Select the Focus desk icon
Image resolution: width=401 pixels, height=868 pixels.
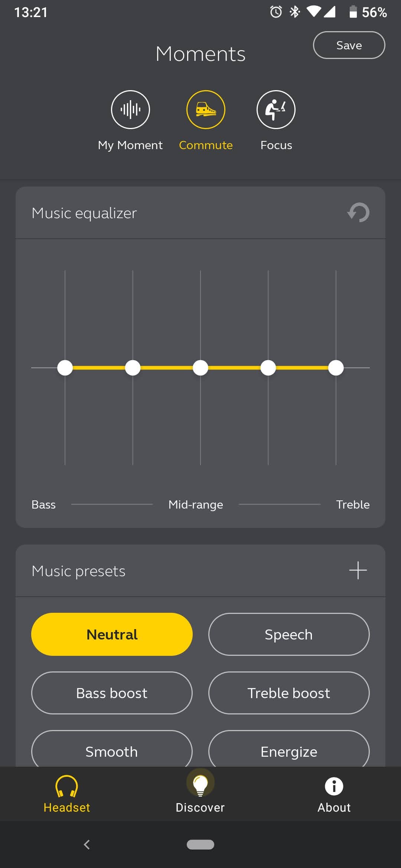coord(276,109)
